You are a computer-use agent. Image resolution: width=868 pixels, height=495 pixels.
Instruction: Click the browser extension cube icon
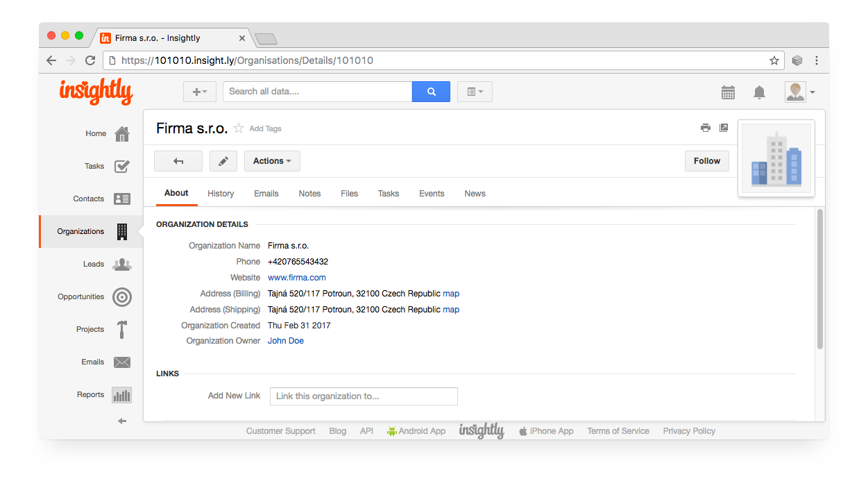[797, 60]
